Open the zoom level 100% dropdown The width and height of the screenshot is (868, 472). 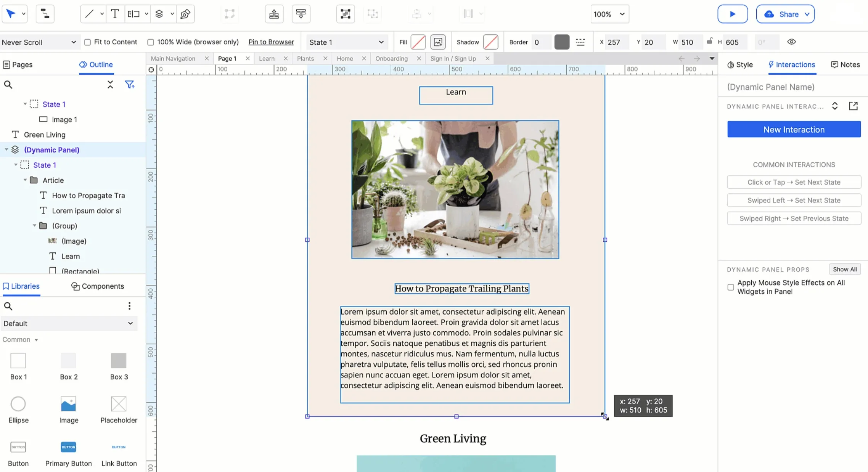coord(609,14)
